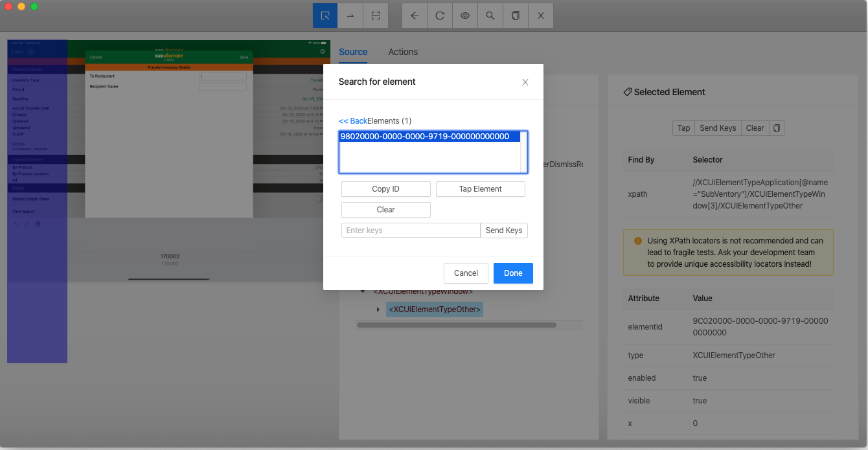Activate Select Elements mode in toolbar
Image resolution: width=868 pixels, height=450 pixels.
[x=325, y=16]
